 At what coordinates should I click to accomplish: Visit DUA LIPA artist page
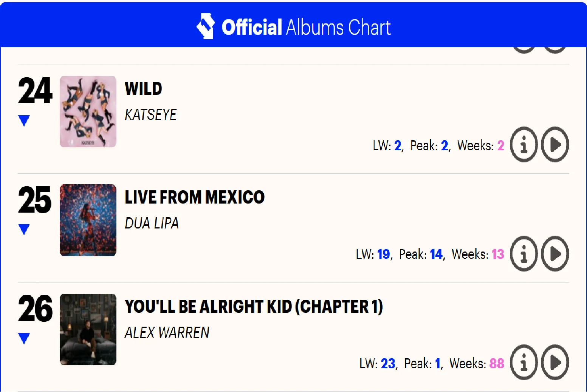[x=152, y=224]
